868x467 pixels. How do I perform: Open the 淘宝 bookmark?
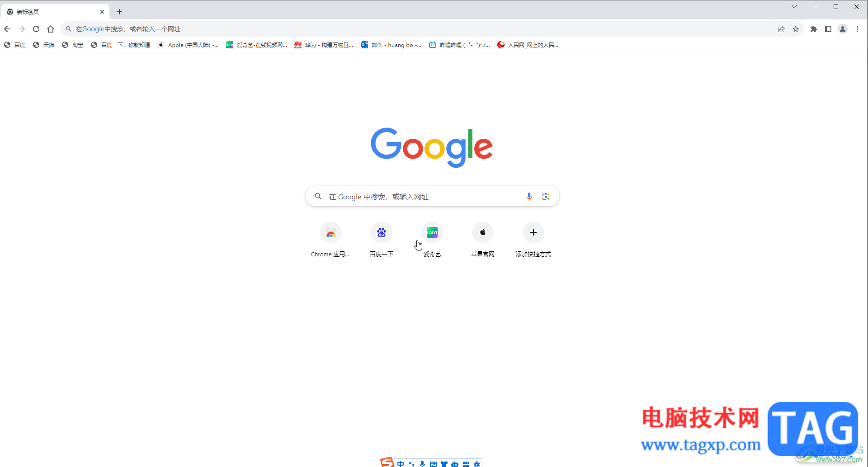pyautogui.click(x=72, y=45)
